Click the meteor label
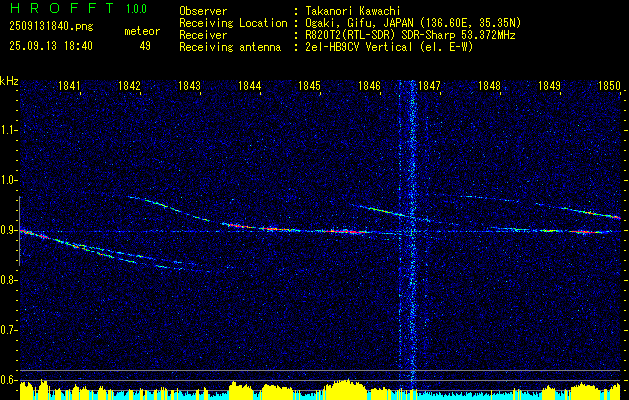Image resolution: width=629 pixels, height=400 pixels. (142, 31)
